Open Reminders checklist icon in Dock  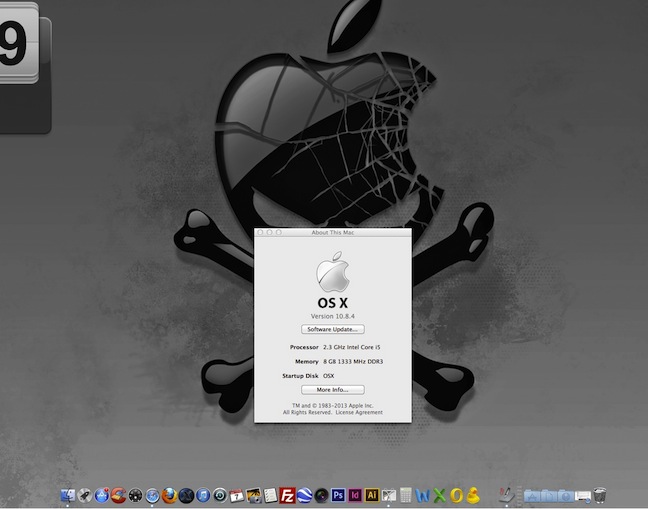point(270,495)
